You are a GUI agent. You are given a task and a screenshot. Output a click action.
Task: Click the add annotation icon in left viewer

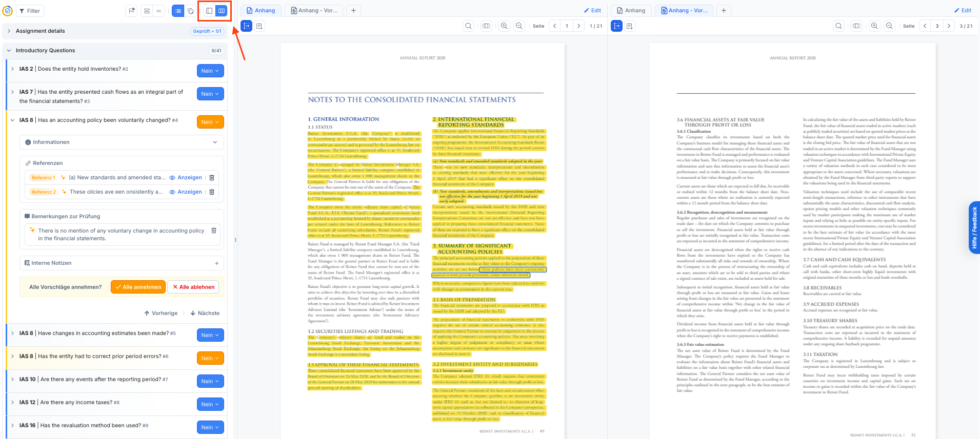(x=259, y=26)
